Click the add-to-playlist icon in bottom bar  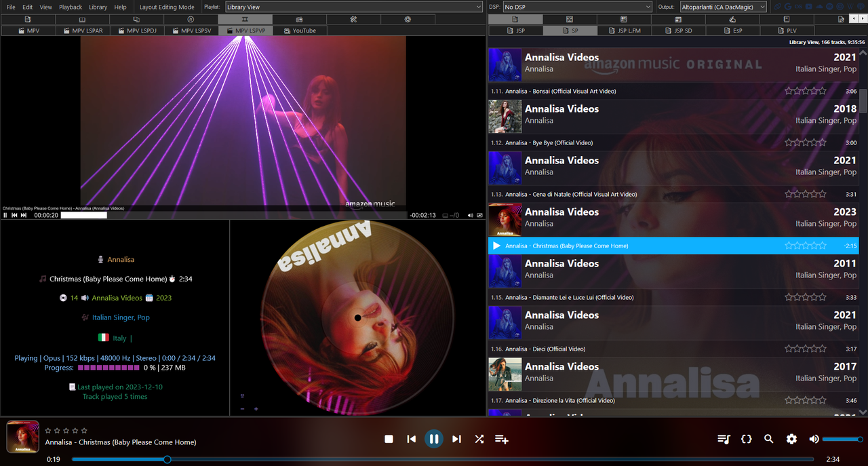(502, 439)
